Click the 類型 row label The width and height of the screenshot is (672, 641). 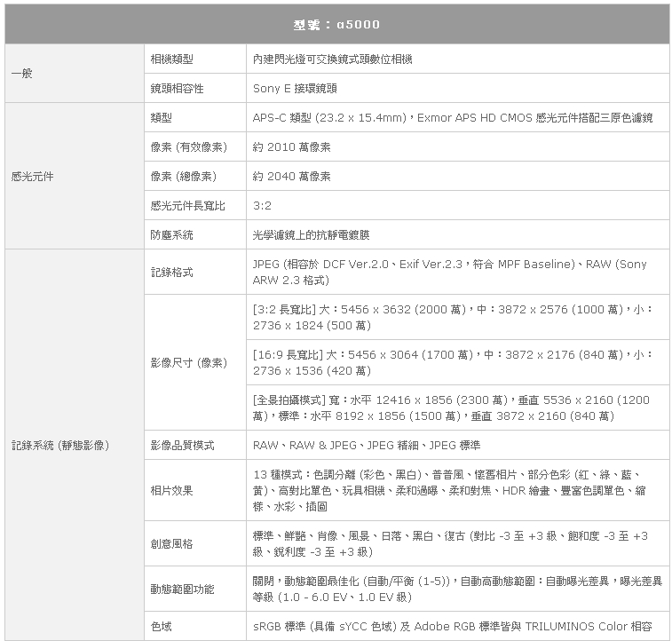click(x=162, y=117)
